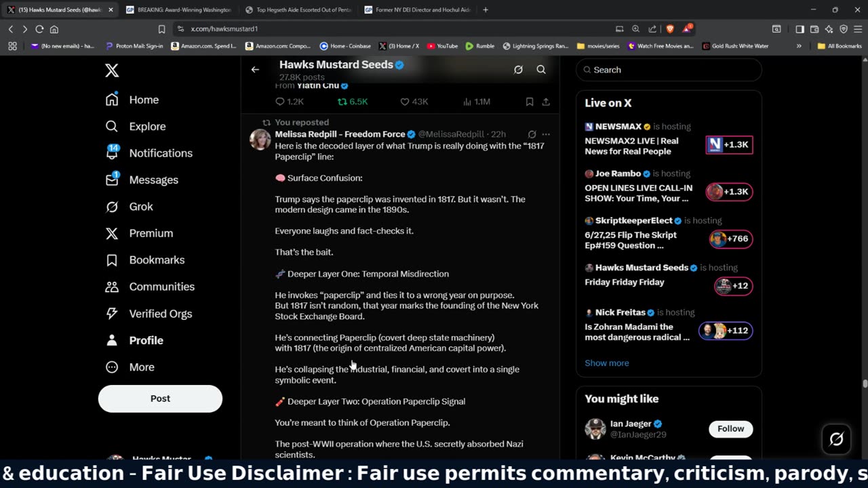Click browser forward arrow
The image size is (868, 488).
click(x=25, y=29)
